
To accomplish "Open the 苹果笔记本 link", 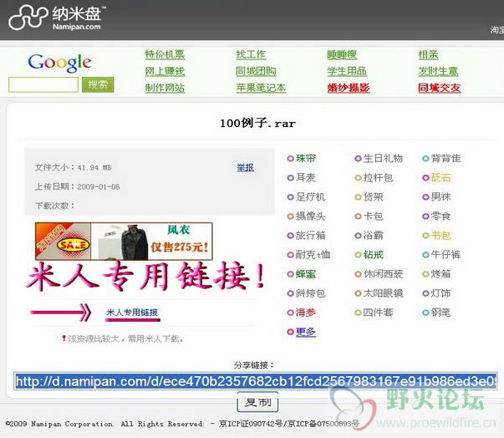I will 261,88.
